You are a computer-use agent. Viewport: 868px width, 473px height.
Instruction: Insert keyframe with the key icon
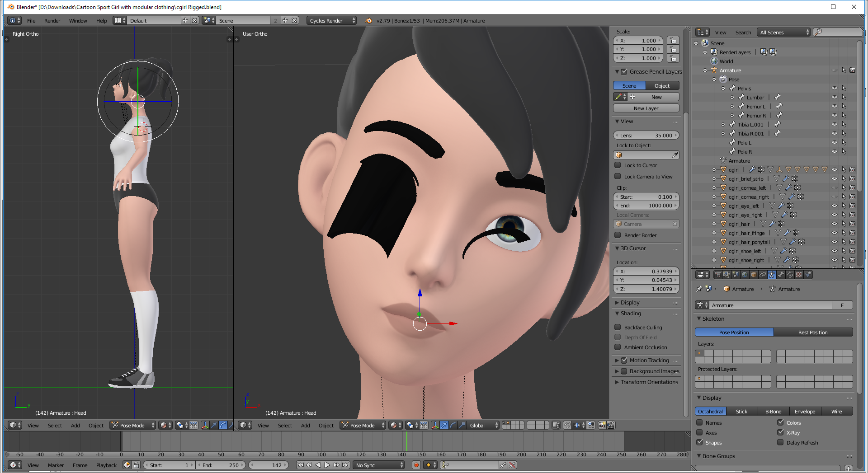point(503,465)
